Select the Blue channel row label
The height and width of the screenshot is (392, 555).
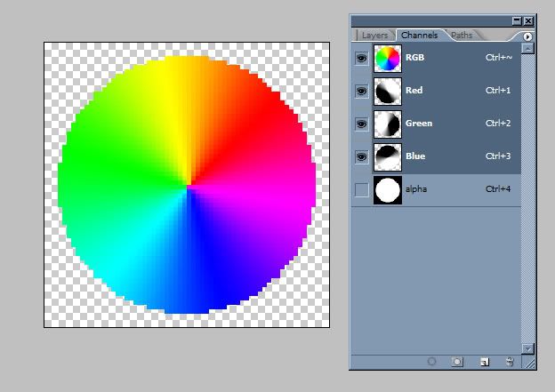point(415,156)
